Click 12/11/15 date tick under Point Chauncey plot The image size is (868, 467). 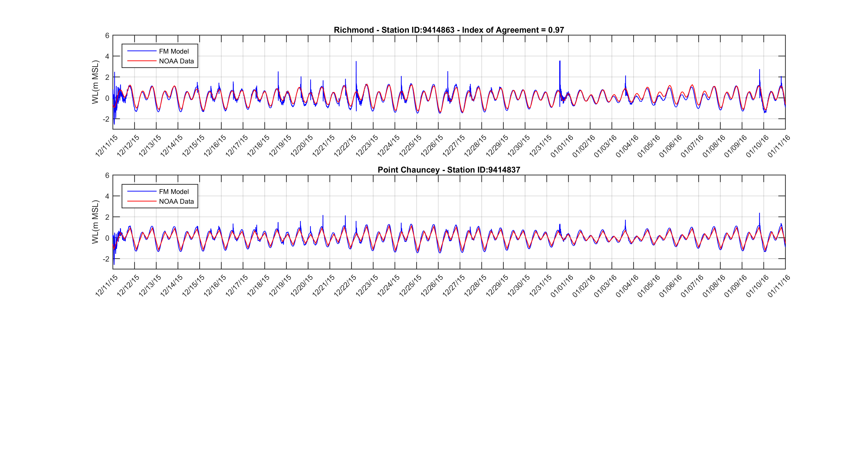106,286
